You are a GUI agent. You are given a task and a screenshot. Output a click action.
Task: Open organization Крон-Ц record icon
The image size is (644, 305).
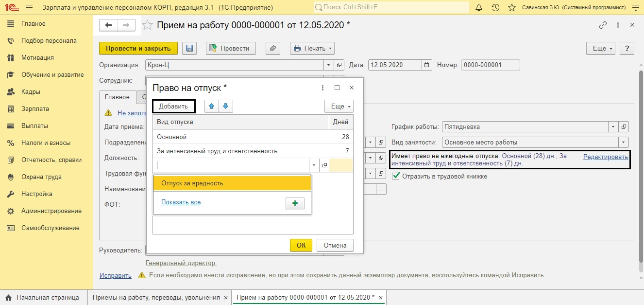pos(339,65)
